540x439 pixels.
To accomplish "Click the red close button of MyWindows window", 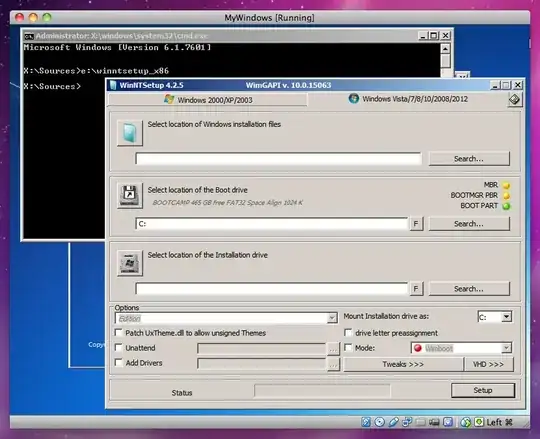I will click(x=20, y=17).
